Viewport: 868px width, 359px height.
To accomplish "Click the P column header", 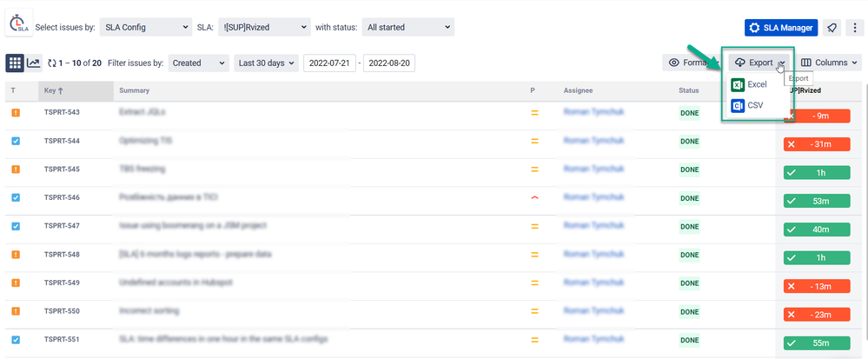I will 533,90.
